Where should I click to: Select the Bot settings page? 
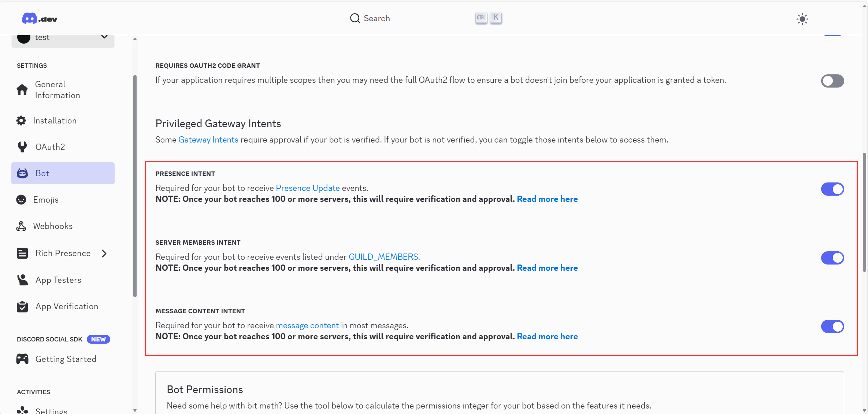click(63, 173)
